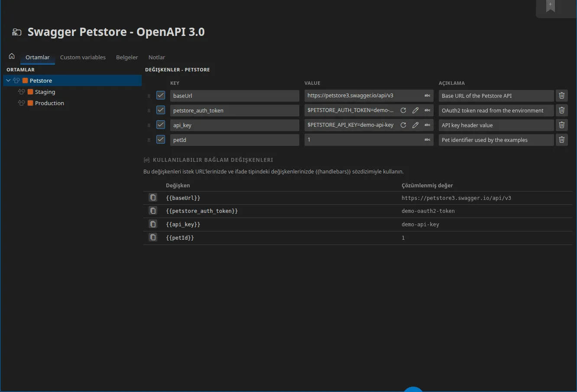Copy the {{api_key}} variable to clipboard
Image resolution: width=577 pixels, height=392 pixels.
coord(153,224)
